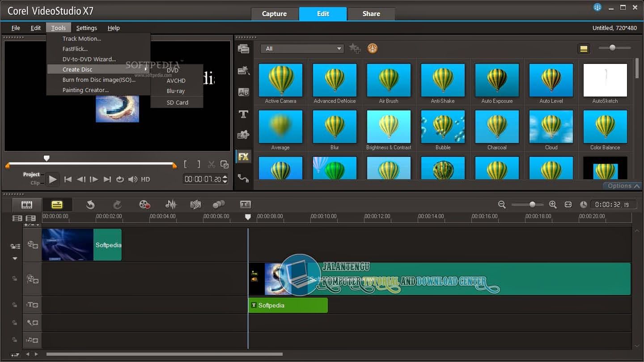Increase timecode with stepper arrow

pos(225,177)
